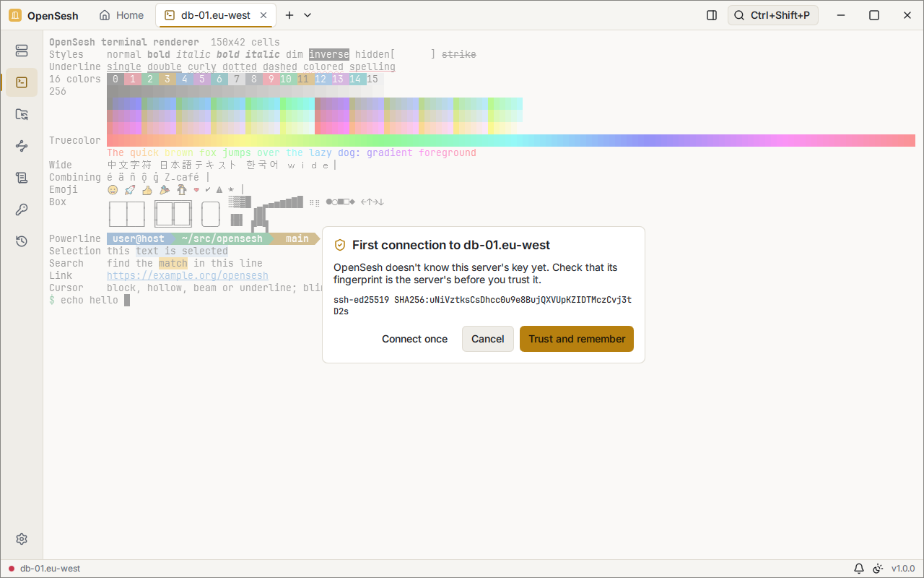Expand the new-tab options chevron
This screenshot has width=924, height=578.
[x=308, y=15]
